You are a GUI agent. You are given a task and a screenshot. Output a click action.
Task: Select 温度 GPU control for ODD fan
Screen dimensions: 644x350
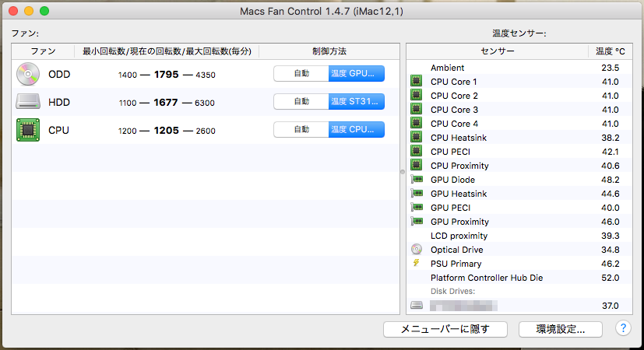(x=357, y=73)
